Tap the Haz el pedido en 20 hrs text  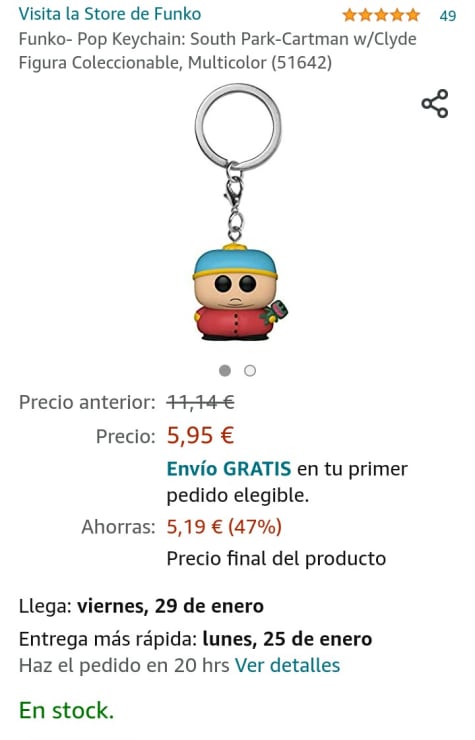click(124, 665)
